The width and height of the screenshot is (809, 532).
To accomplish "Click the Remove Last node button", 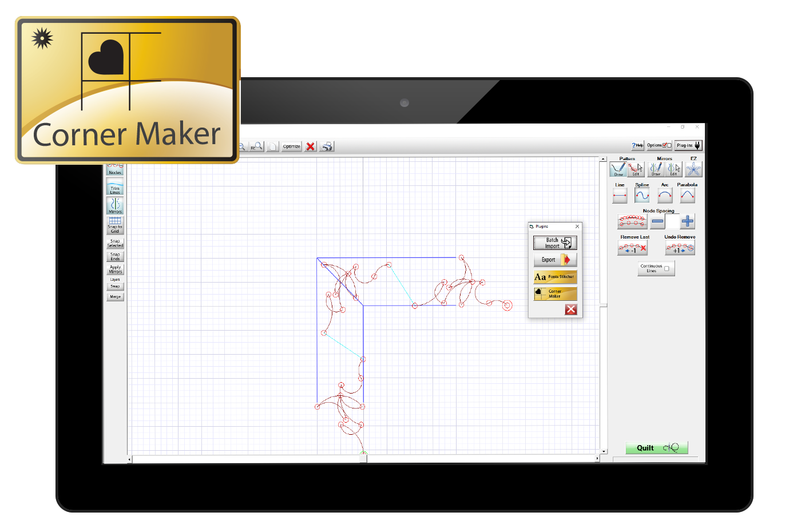I will coord(632,248).
